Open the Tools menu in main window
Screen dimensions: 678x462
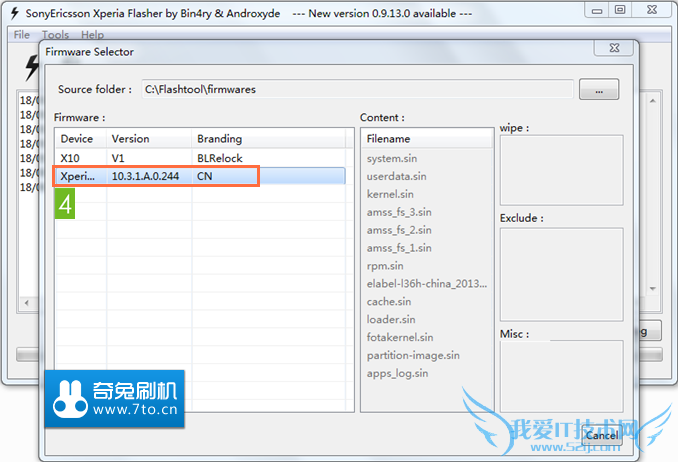(x=55, y=35)
